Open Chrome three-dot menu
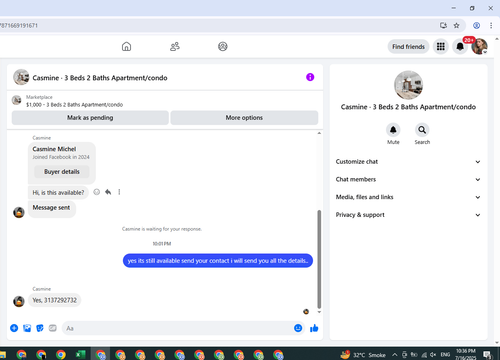The image size is (500, 360). click(491, 25)
